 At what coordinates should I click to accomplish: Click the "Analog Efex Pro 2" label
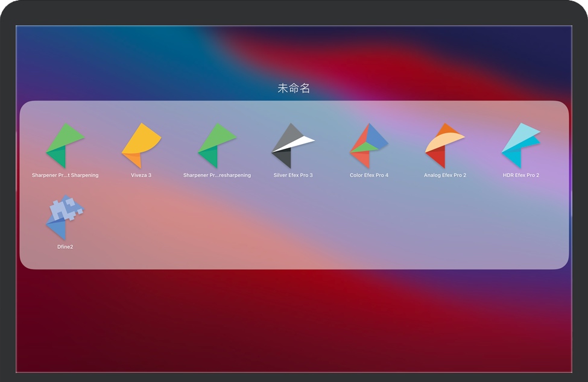[445, 175]
